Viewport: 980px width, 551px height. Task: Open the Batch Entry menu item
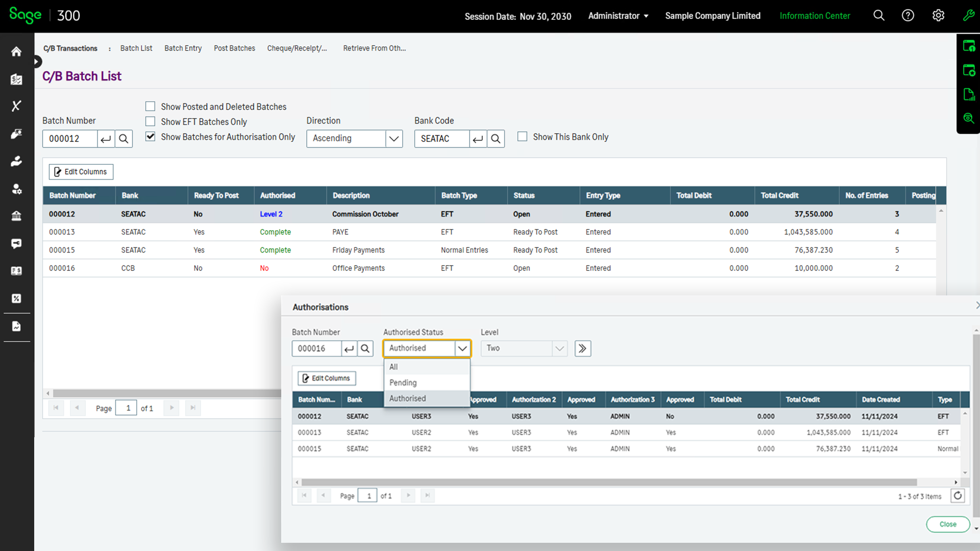pyautogui.click(x=183, y=48)
